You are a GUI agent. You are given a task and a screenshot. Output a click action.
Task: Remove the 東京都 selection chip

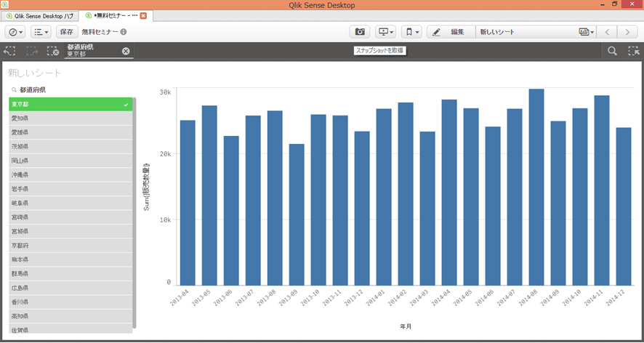point(126,51)
